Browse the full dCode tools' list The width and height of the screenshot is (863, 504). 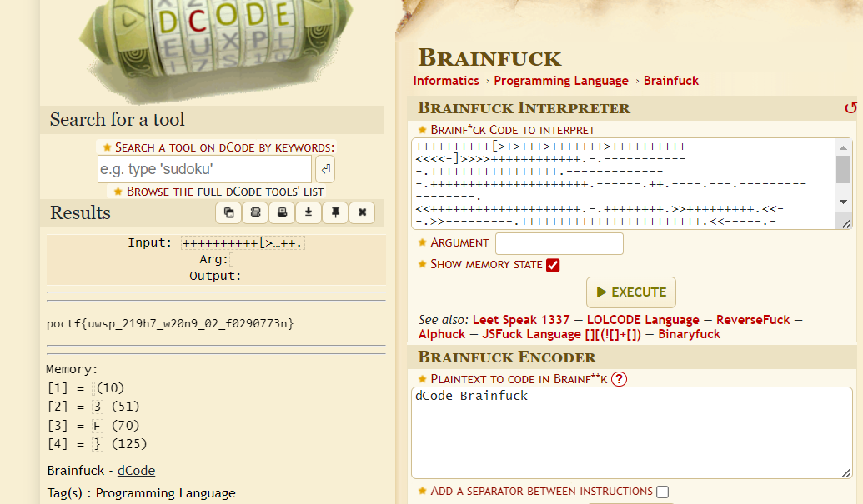[x=260, y=192]
